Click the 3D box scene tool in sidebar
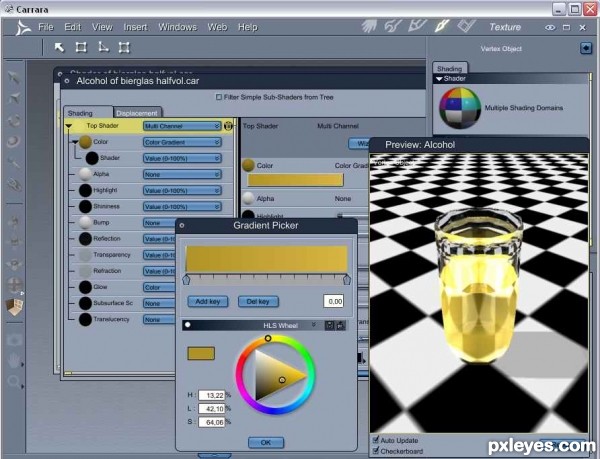 tap(15, 307)
